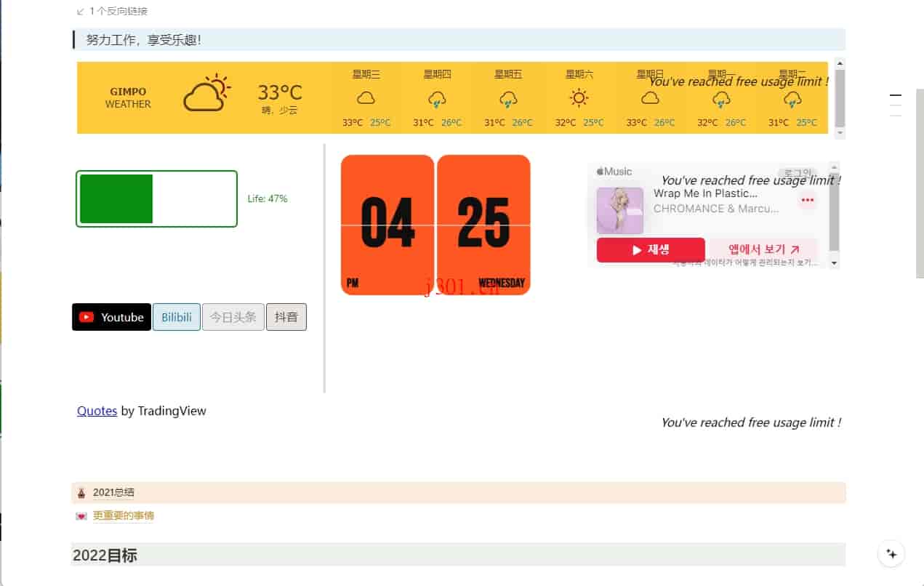924x586 pixels.
Task: Click the partly cloudy current weather icon
Action: pyautogui.click(x=206, y=93)
